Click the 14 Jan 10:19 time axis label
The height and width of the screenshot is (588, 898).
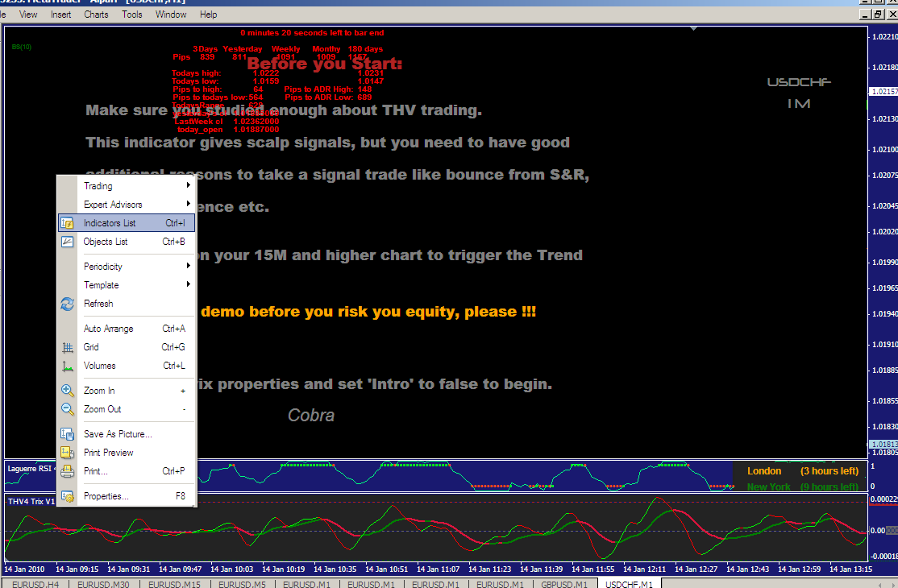[x=283, y=569]
